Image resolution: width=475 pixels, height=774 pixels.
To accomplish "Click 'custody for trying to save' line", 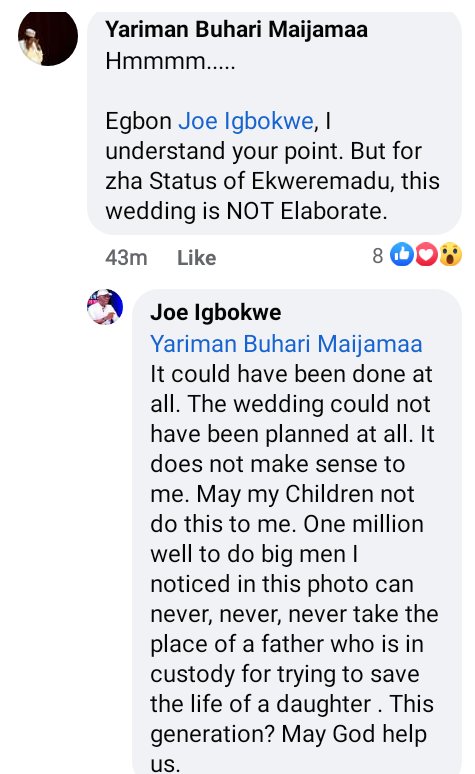I will click(285, 674).
